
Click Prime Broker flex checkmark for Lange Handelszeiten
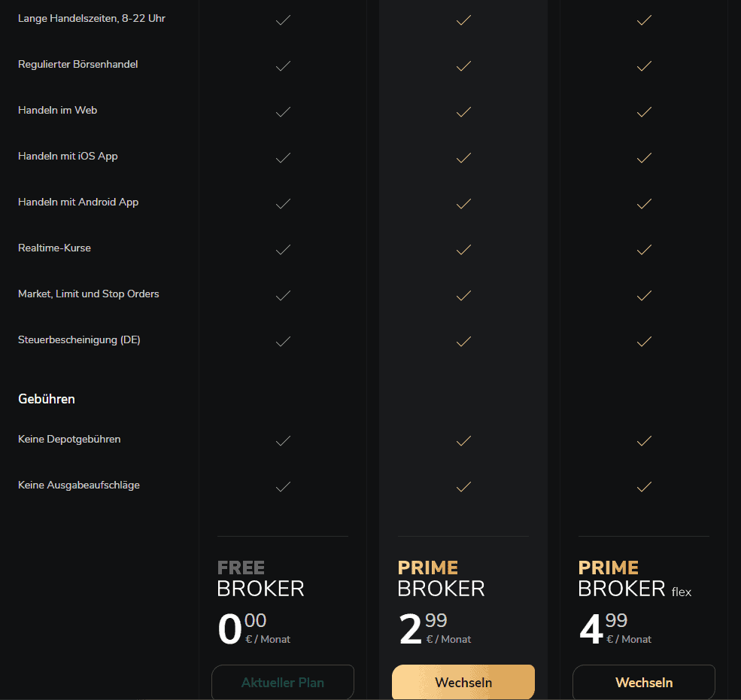point(644,20)
